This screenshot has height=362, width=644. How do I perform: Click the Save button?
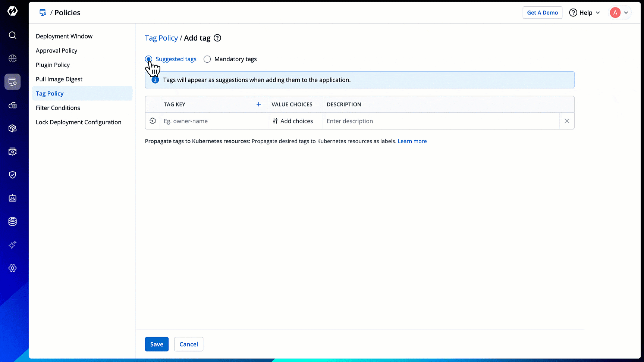157,344
